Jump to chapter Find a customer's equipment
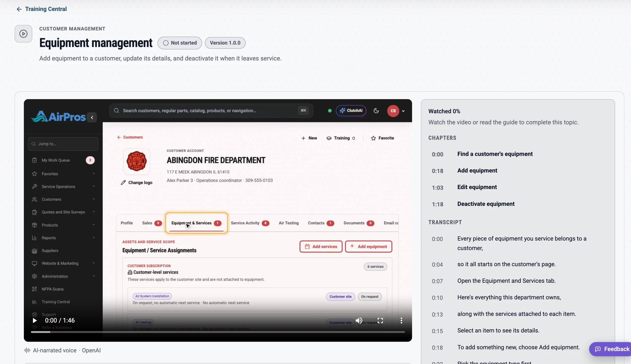 click(x=495, y=154)
